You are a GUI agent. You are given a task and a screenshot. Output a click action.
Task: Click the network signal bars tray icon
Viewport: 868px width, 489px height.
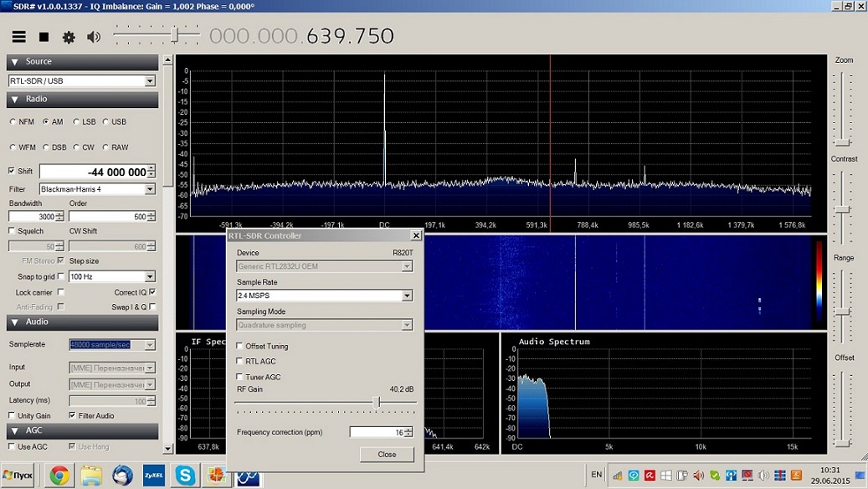coord(617,475)
